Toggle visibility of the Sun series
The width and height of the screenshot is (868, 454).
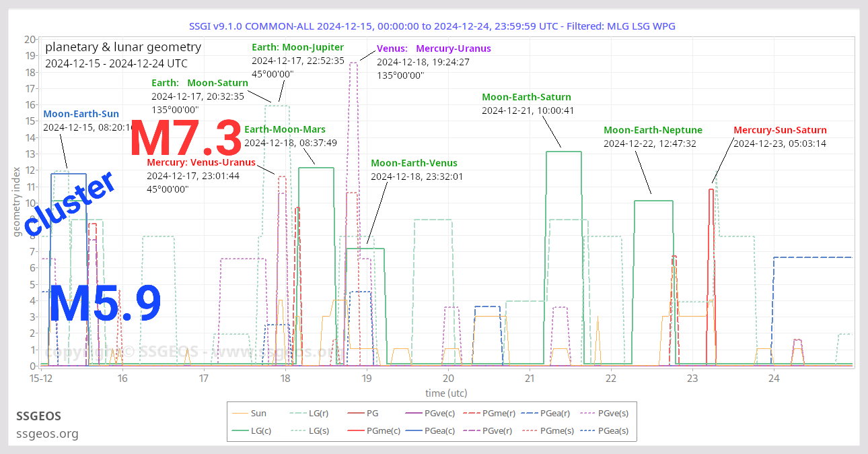click(x=260, y=413)
